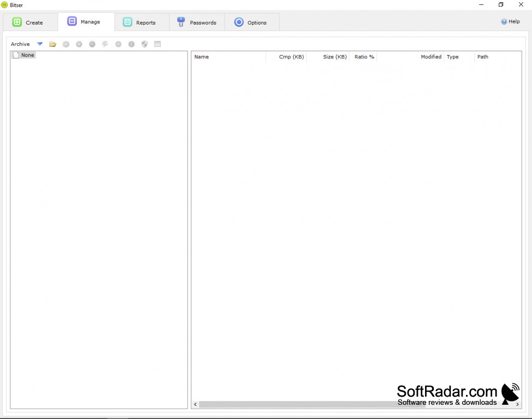Click the horizontal scrollbar left arrow
Viewport: 532px width, 419px height.
click(195, 404)
